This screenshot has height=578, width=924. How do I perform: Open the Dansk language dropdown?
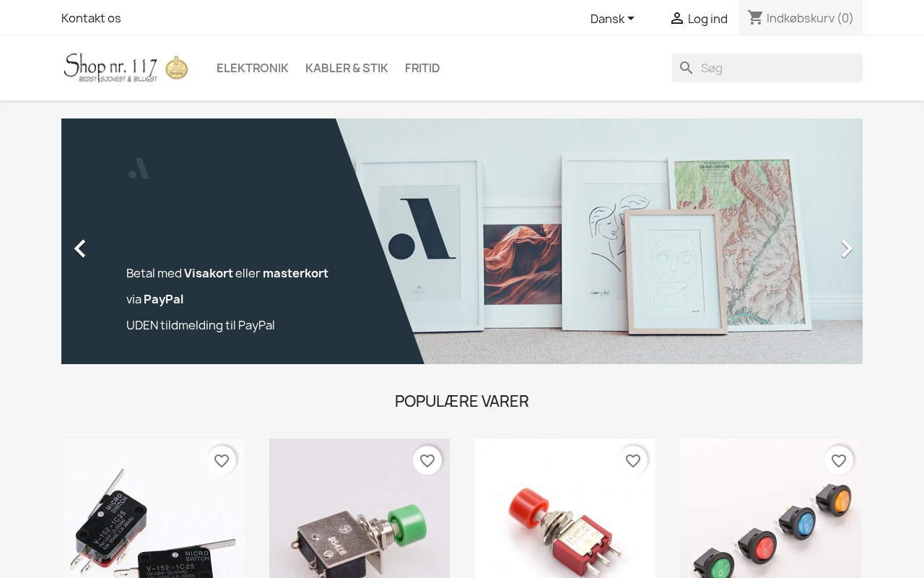tap(612, 19)
